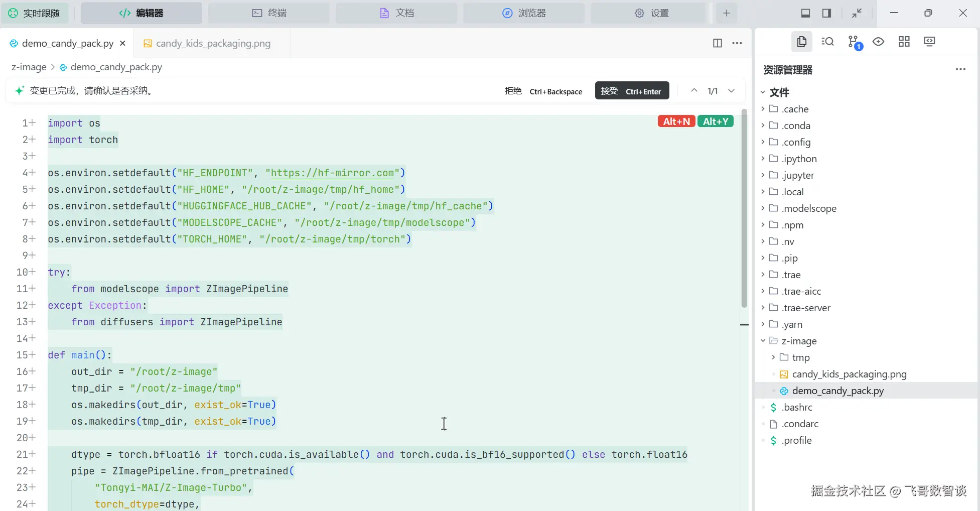
Task: Open the extensions grid icon
Action: (904, 42)
